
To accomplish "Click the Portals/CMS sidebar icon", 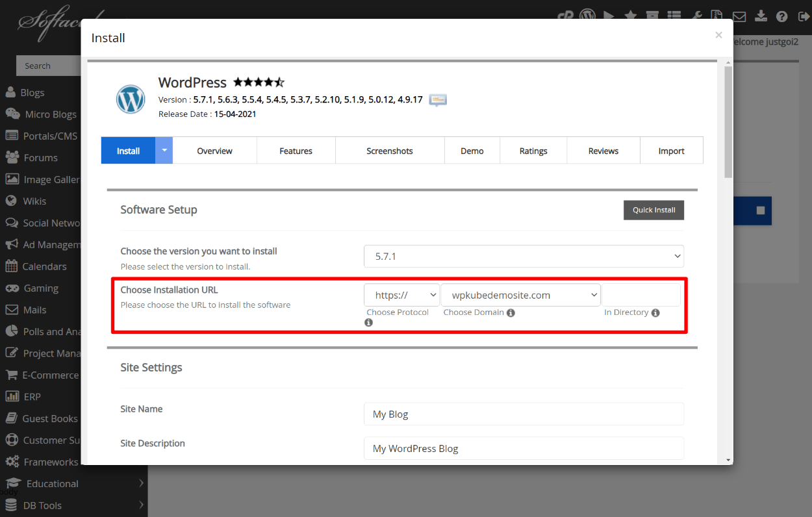I will (12, 136).
